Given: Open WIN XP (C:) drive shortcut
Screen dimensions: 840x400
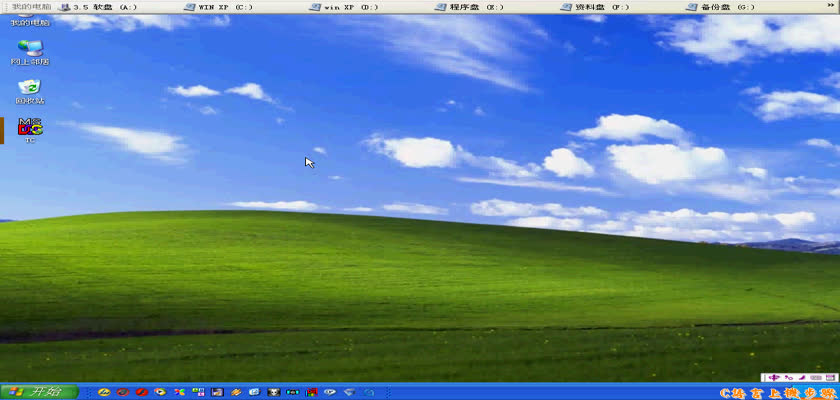Looking at the screenshot, I should [x=218, y=7].
